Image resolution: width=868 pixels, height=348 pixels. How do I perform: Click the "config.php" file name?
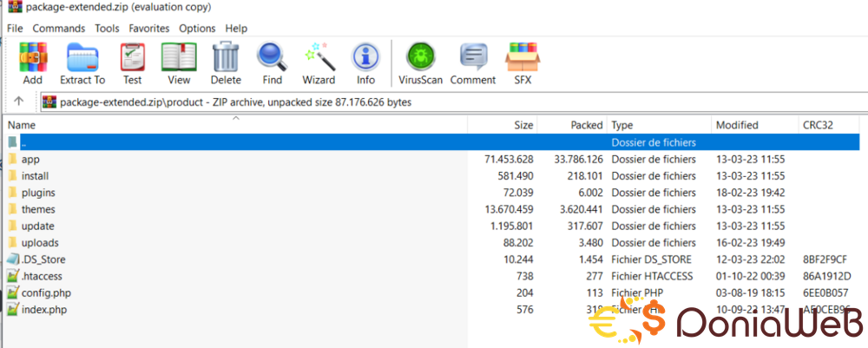[46, 292]
